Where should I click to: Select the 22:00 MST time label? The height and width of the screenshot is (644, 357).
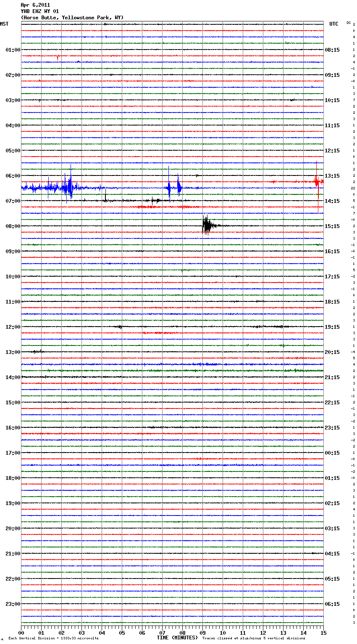coord(13,579)
